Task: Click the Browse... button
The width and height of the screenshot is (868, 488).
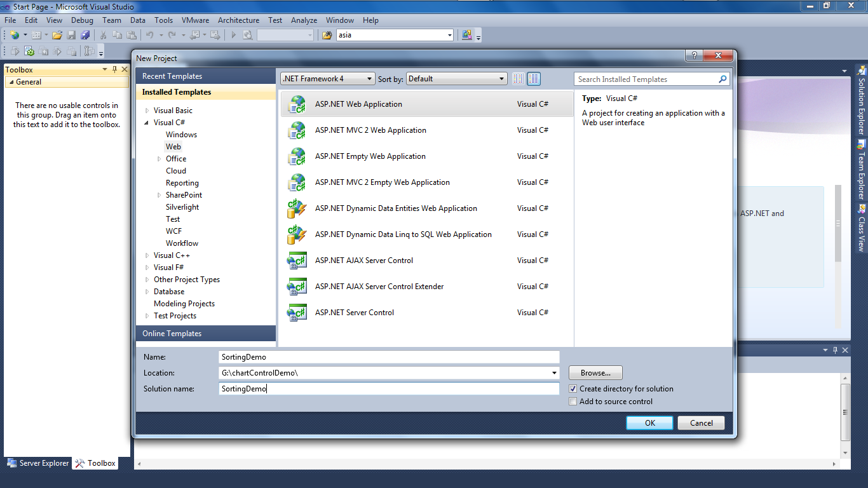Action: 595,373
